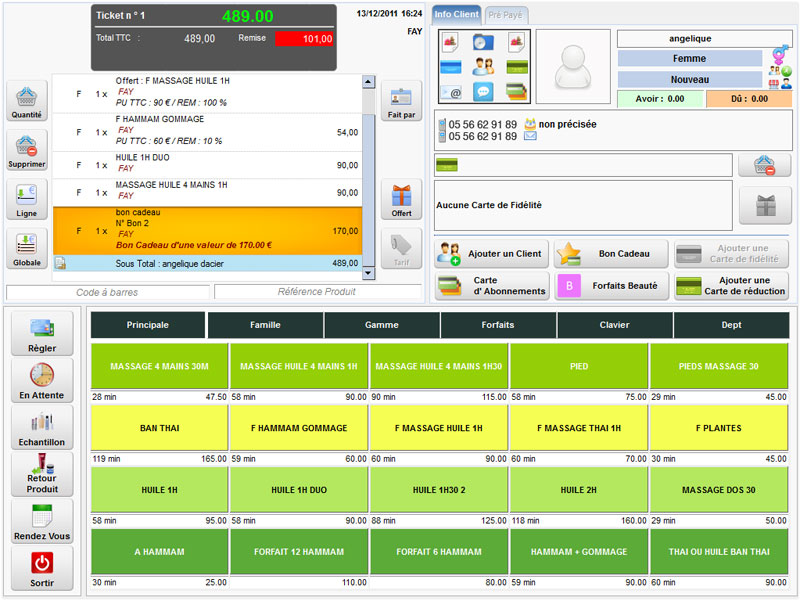This screenshot has width=800, height=601.
Task: Switch to Pré Payé tab
Action: pos(505,15)
